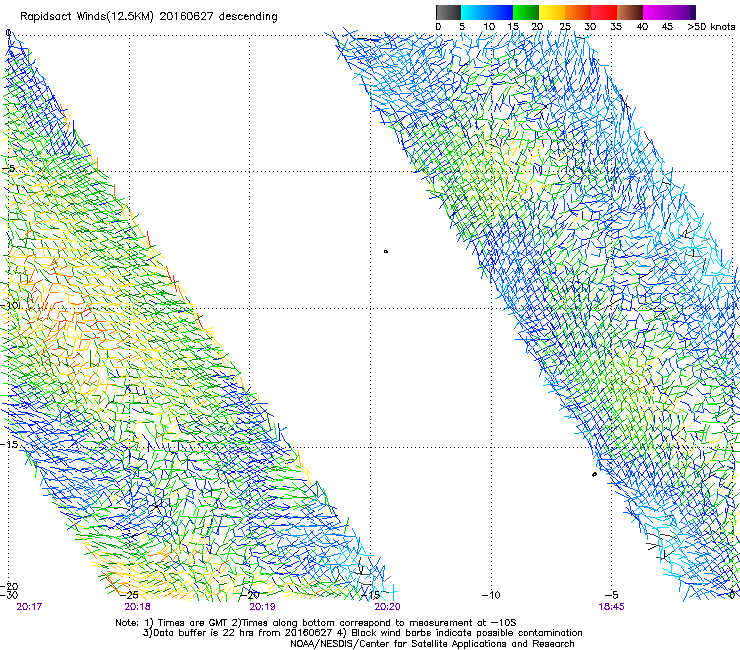
Task: Click the 'Times are GMT' note line
Action: (x=316, y=623)
